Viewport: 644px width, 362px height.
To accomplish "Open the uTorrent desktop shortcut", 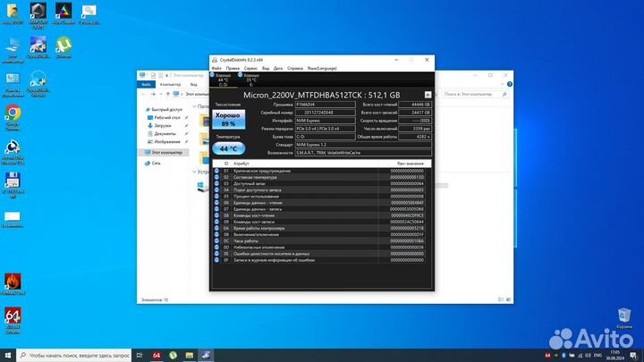I will coord(64,47).
